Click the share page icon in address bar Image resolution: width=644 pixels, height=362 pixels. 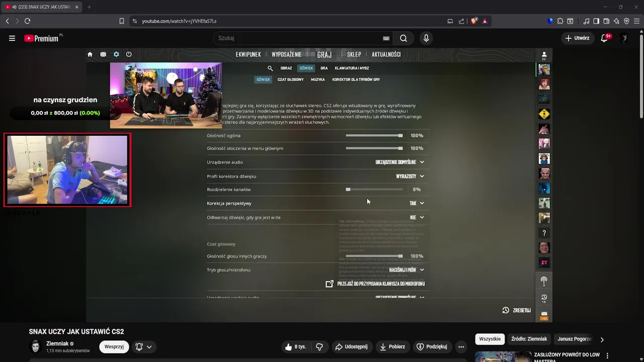(x=461, y=21)
